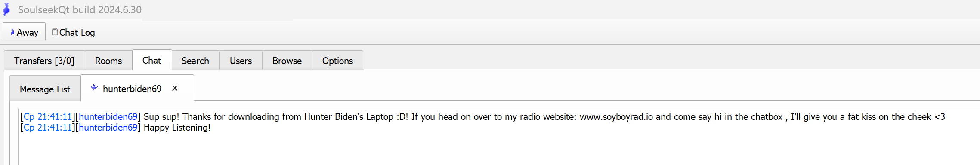Screen dimensions: 980x165
Task: Click the www.soyboyrad.io address in chat
Action: click(616, 116)
